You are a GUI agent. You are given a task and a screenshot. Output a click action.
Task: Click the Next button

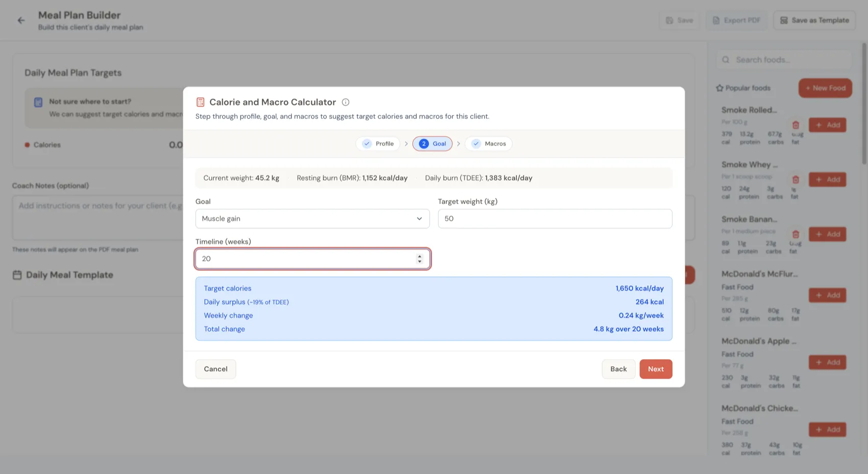656,369
